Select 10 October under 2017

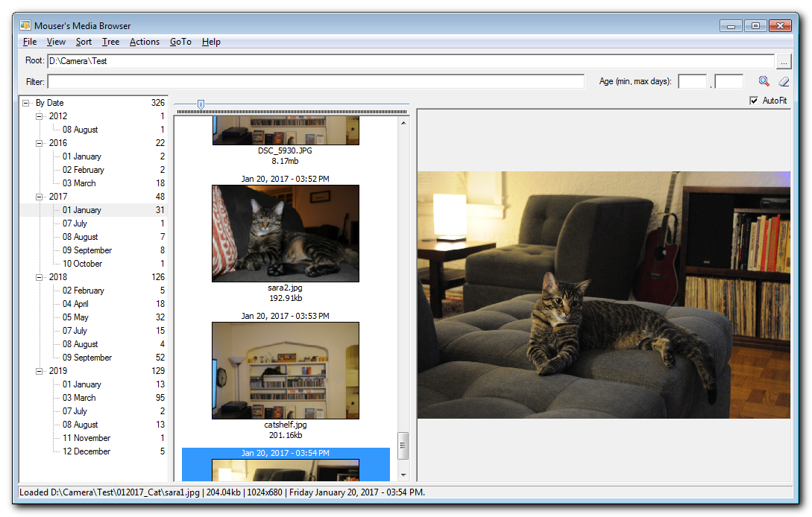pyautogui.click(x=82, y=264)
